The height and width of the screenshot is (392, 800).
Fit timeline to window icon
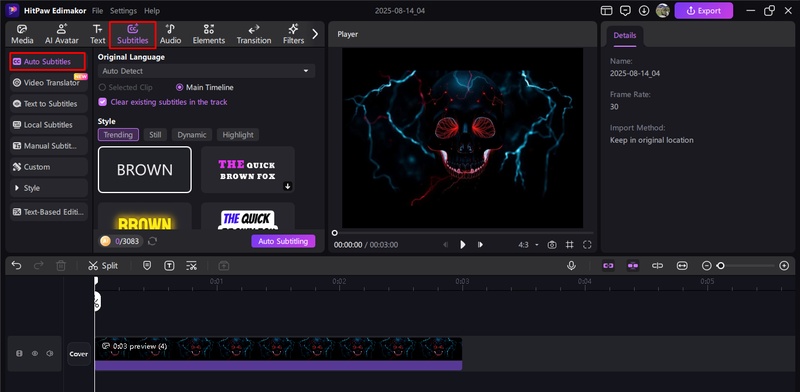click(x=682, y=265)
